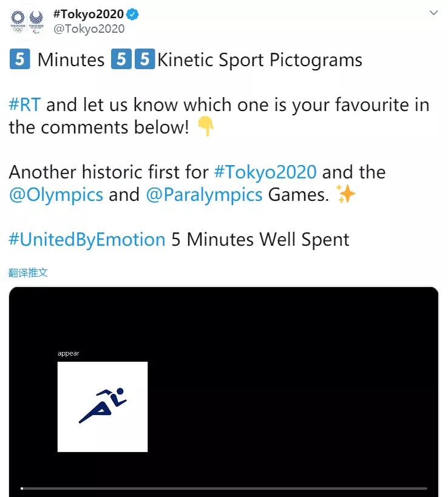The height and width of the screenshot is (497, 448).
Task: Click the playhead dot at the progress bar start
Action: 22,488
